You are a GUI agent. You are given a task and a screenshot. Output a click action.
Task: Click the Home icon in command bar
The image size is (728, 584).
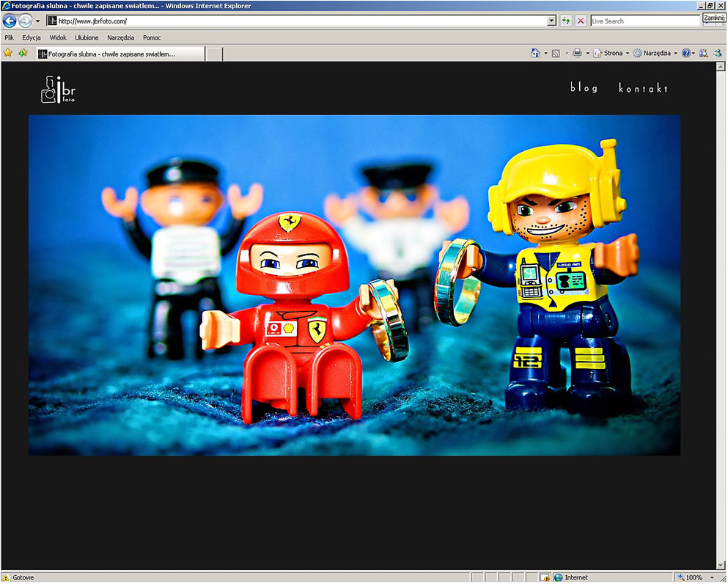pyautogui.click(x=535, y=53)
